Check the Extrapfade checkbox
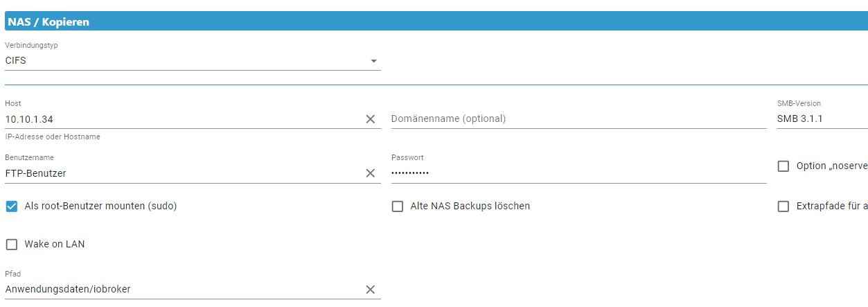The height and width of the screenshot is (307, 868). (783, 207)
